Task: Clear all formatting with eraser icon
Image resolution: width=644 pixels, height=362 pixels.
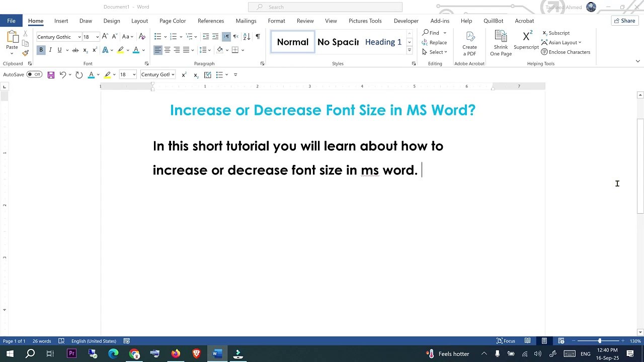Action: point(142,37)
